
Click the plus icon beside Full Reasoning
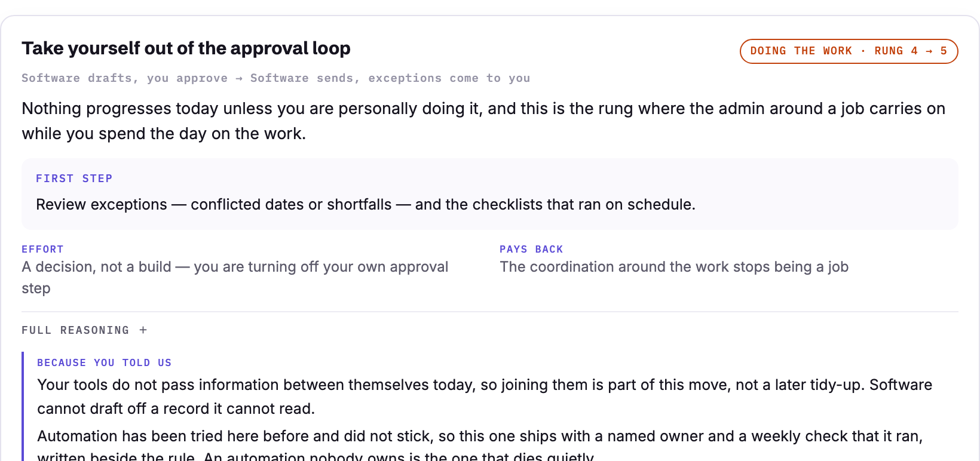[143, 330]
